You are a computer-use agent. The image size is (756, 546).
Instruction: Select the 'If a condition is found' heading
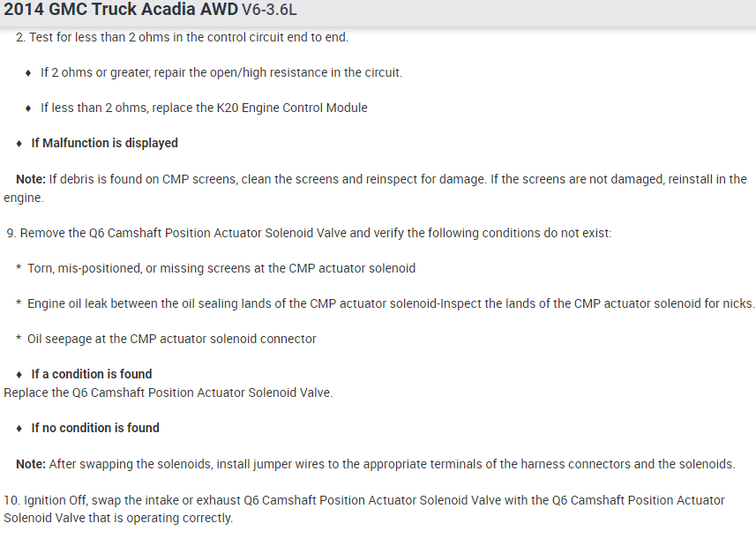(91, 374)
